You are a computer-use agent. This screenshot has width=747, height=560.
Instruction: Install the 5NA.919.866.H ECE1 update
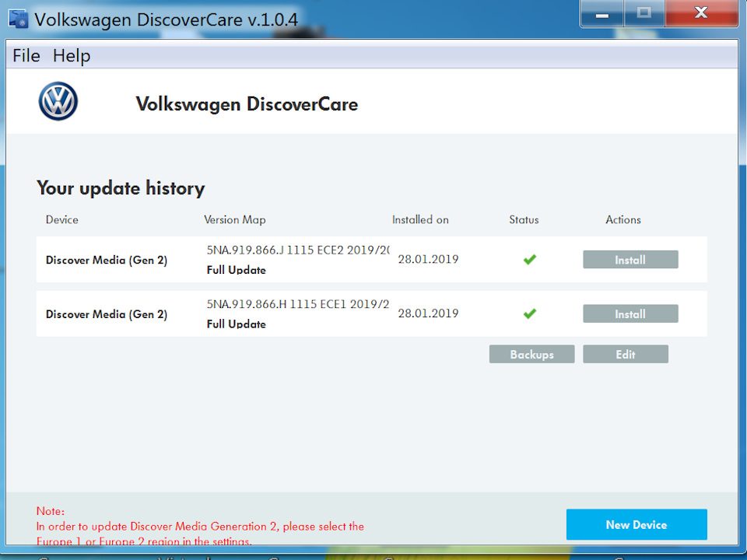630,313
